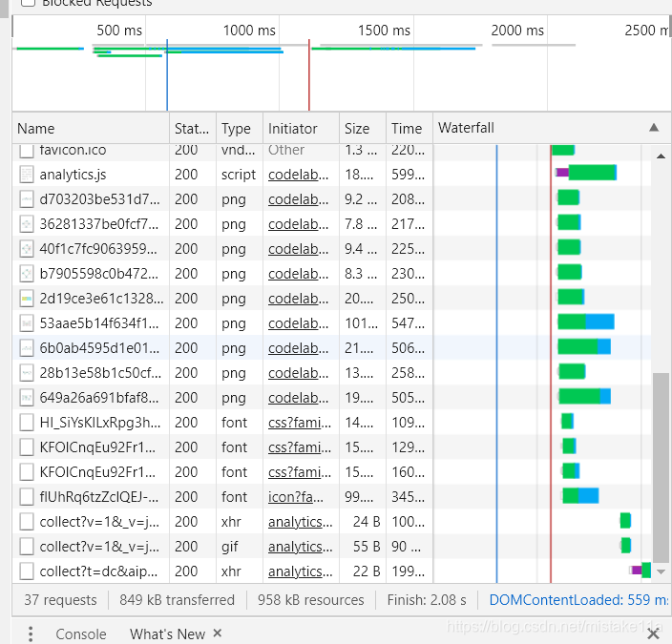Open codelab initiator link for 53aae5b14f634f1
The height and width of the screenshot is (644, 672).
pyautogui.click(x=298, y=323)
